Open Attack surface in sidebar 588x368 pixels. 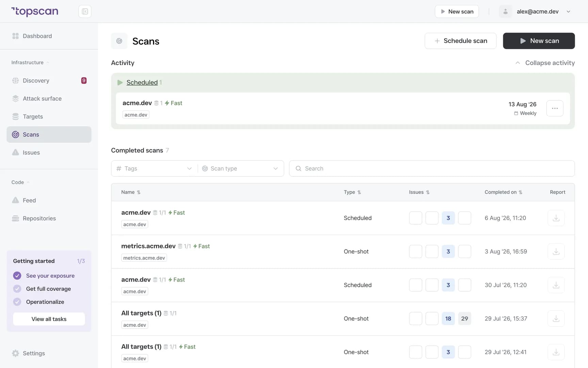pyautogui.click(x=49, y=98)
